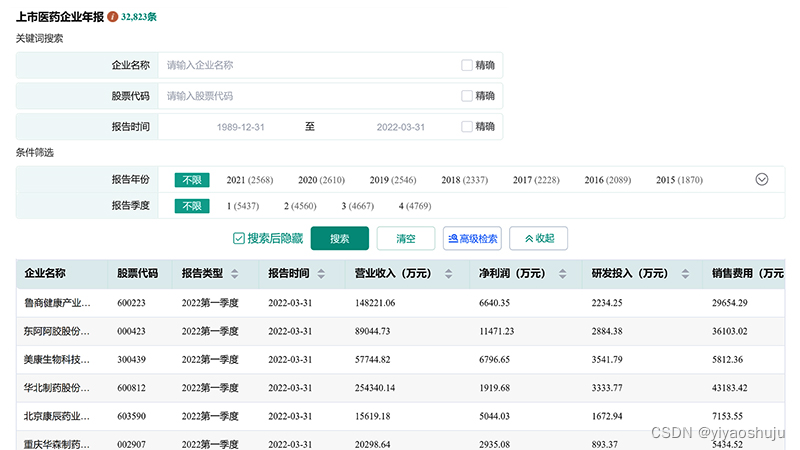Viewport: 800px width, 450px height.
Task: Filter quarter 2 (4560)
Action: point(300,206)
